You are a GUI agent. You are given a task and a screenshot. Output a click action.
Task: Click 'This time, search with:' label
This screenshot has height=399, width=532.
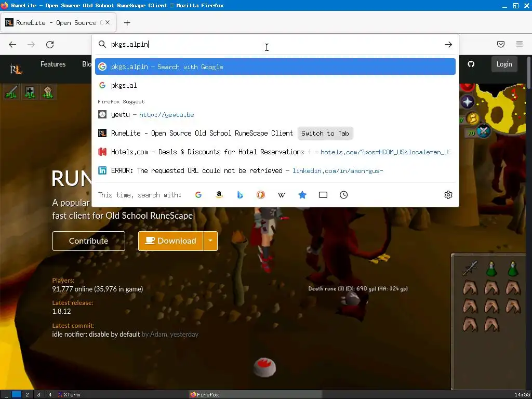point(140,195)
